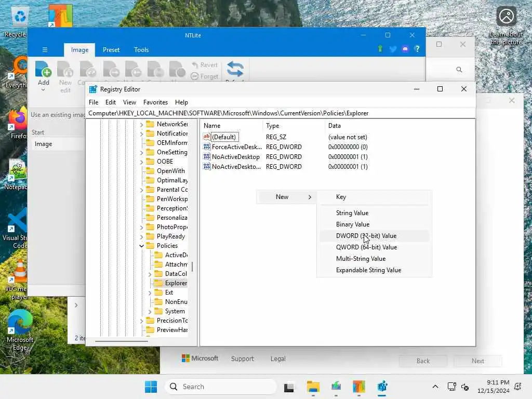Click the NTLite Refresh arrows icon

(235, 69)
